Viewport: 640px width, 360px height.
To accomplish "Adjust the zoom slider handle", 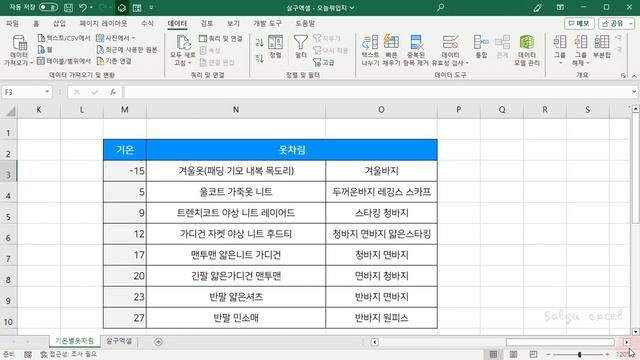I will tap(579, 355).
